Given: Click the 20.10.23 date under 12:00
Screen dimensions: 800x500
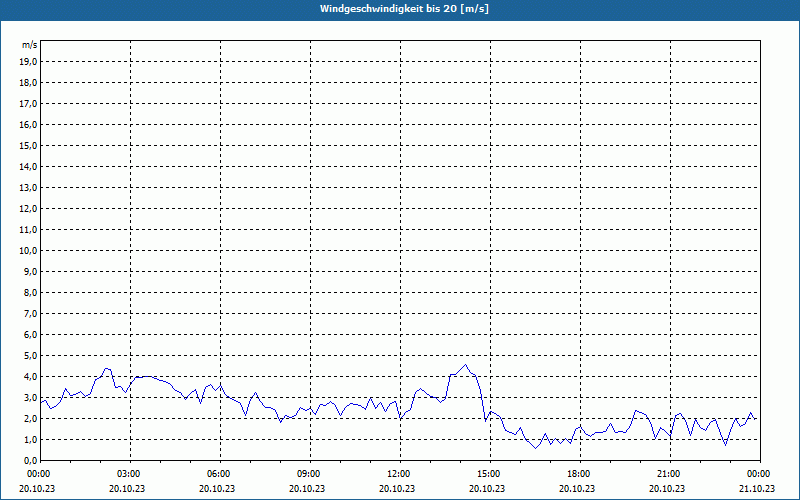Looking at the screenshot, I should (x=397, y=488).
